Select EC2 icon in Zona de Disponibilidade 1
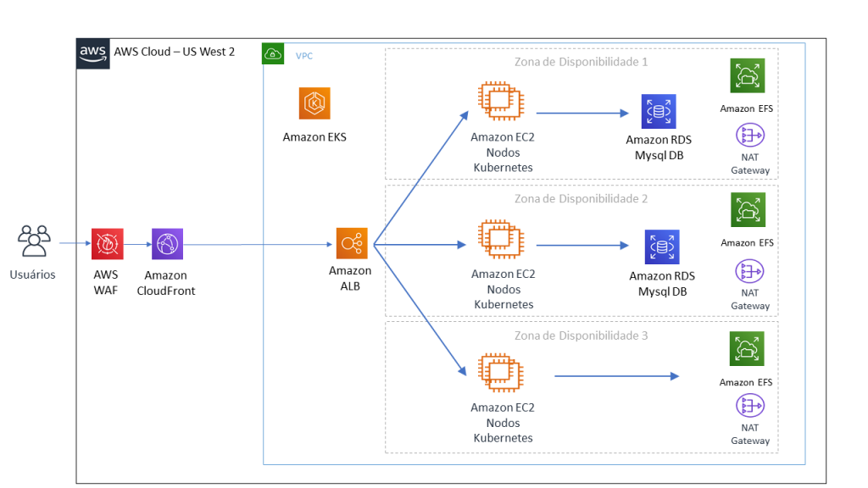Image resolution: width=868 pixels, height=488 pixels. pos(501,101)
